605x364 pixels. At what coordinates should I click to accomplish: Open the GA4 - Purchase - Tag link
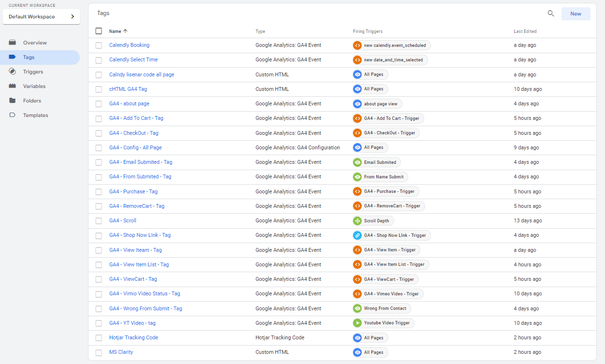133,191
